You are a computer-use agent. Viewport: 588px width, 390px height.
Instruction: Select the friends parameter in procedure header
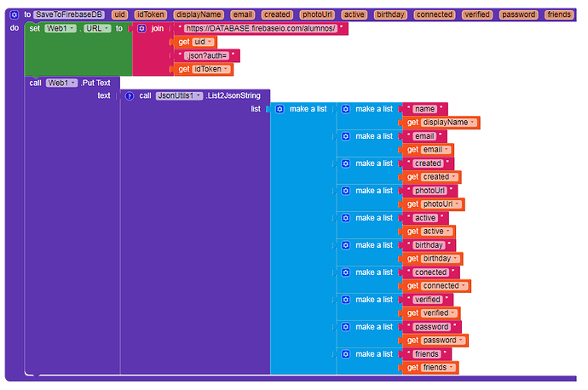[559, 14]
